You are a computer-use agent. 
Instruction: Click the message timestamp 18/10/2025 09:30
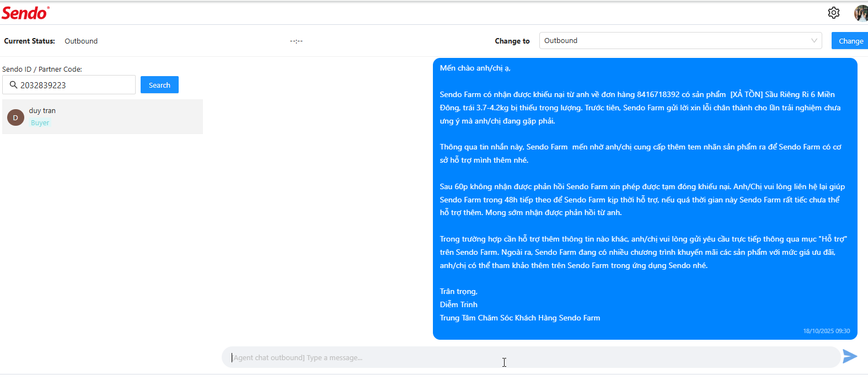click(826, 331)
